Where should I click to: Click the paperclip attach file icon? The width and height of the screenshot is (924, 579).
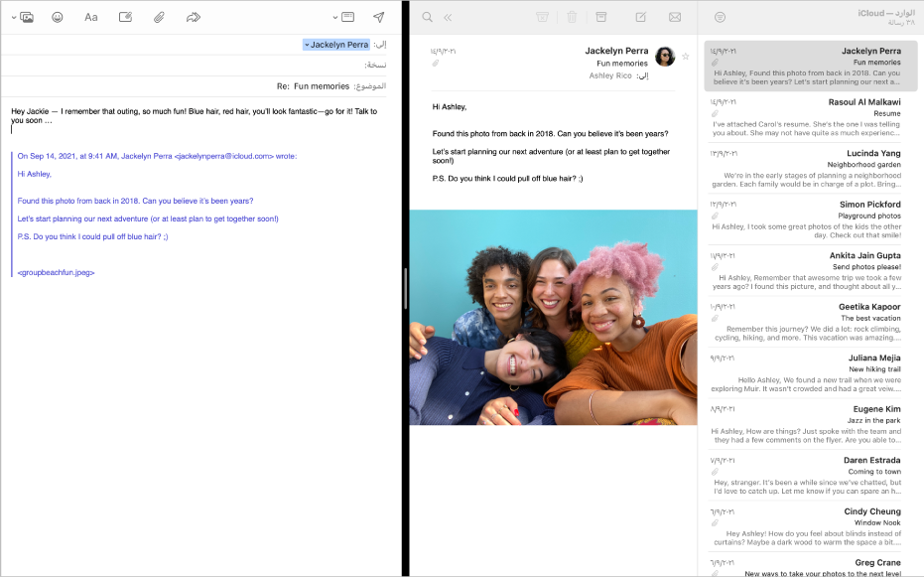(x=159, y=17)
